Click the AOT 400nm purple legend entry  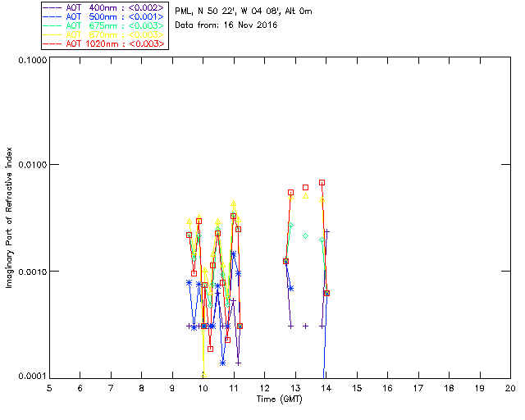pos(104,7)
